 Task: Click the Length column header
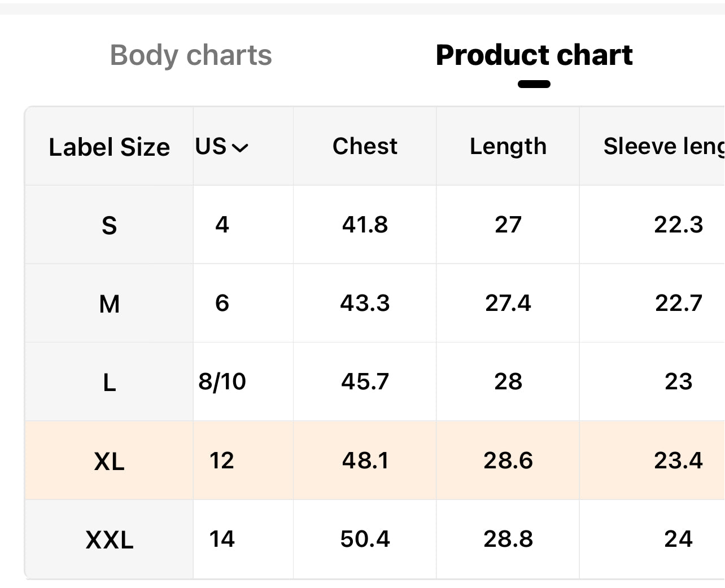[508, 146]
